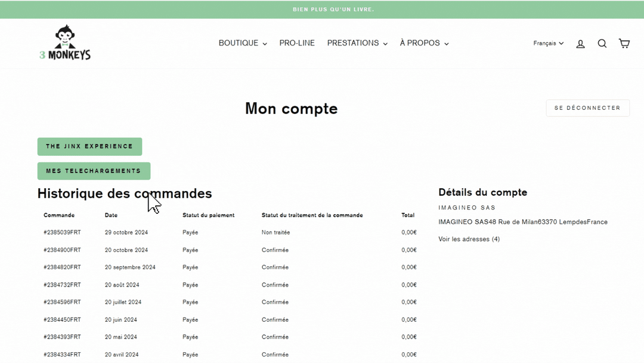Open the shopping cart icon
Viewport: 644px width, 363px height.
[x=624, y=44]
